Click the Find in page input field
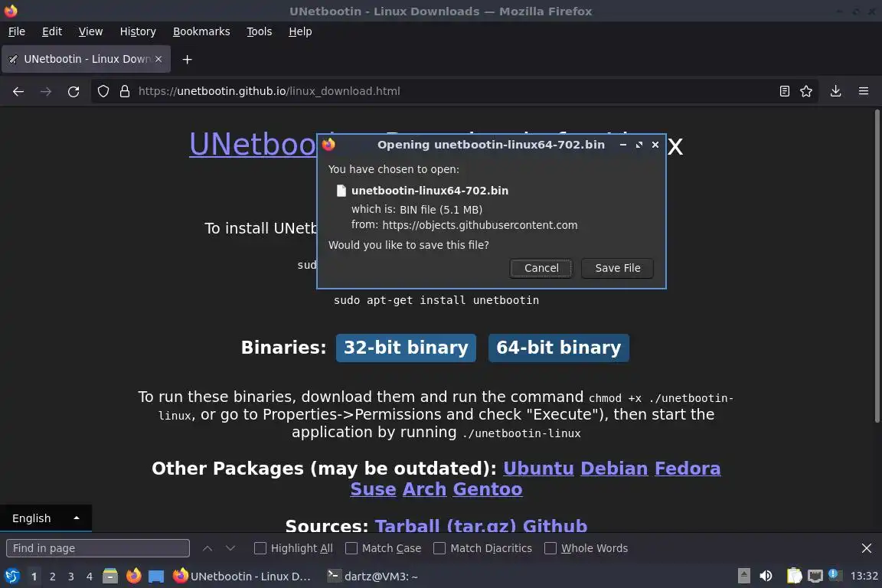This screenshot has width=882, height=588. coord(98,548)
